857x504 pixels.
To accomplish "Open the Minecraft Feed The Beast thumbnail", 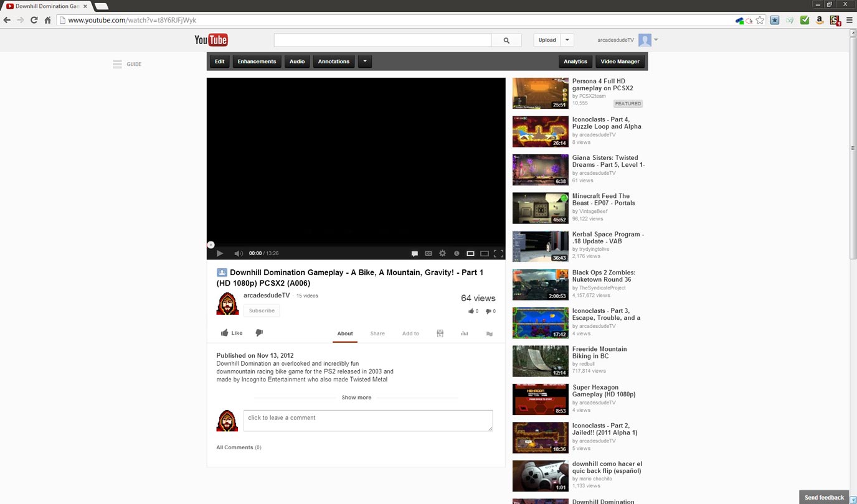I will (539, 207).
